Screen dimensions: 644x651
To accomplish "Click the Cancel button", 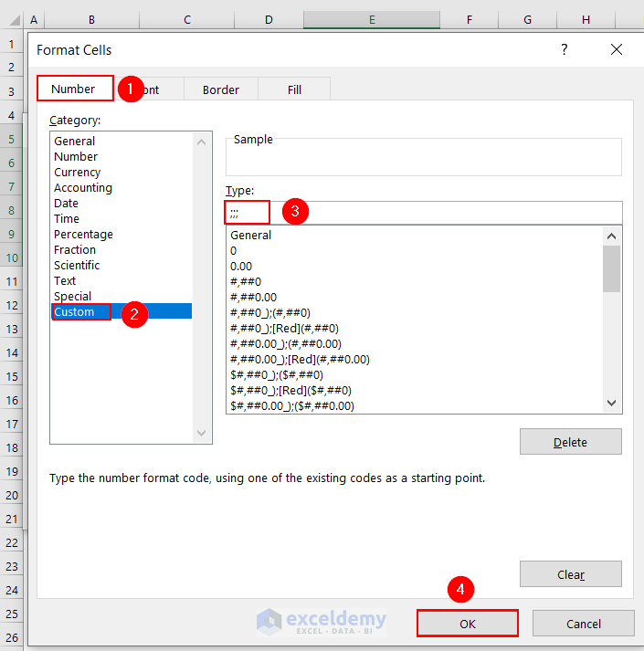I will coord(584,624).
